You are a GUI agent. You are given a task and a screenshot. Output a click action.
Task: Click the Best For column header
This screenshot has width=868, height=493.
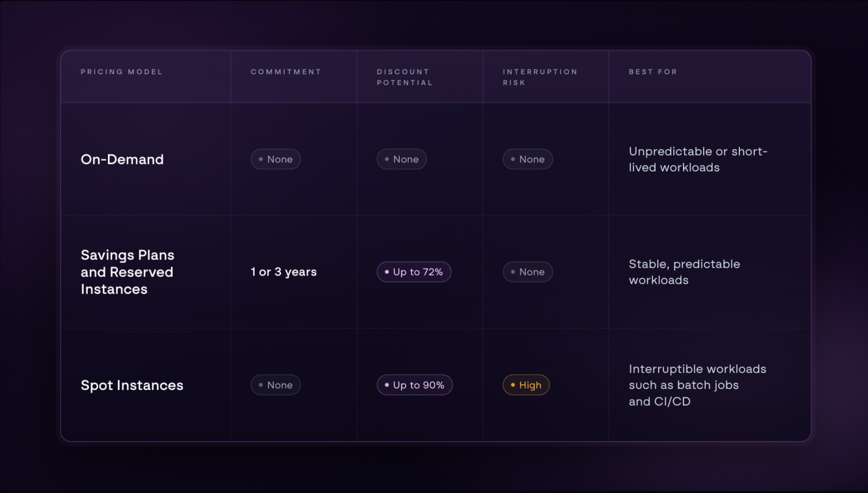click(653, 72)
